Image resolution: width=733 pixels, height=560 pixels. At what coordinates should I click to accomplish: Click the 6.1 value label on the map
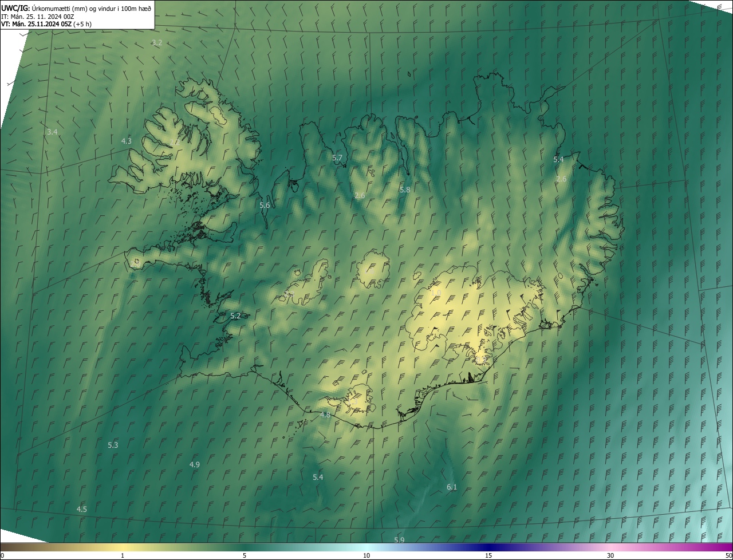point(452,487)
